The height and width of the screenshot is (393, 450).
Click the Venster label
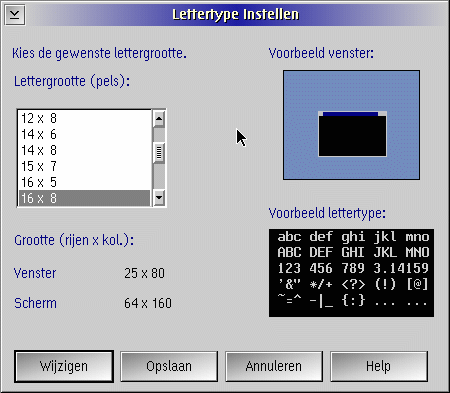[35, 273]
